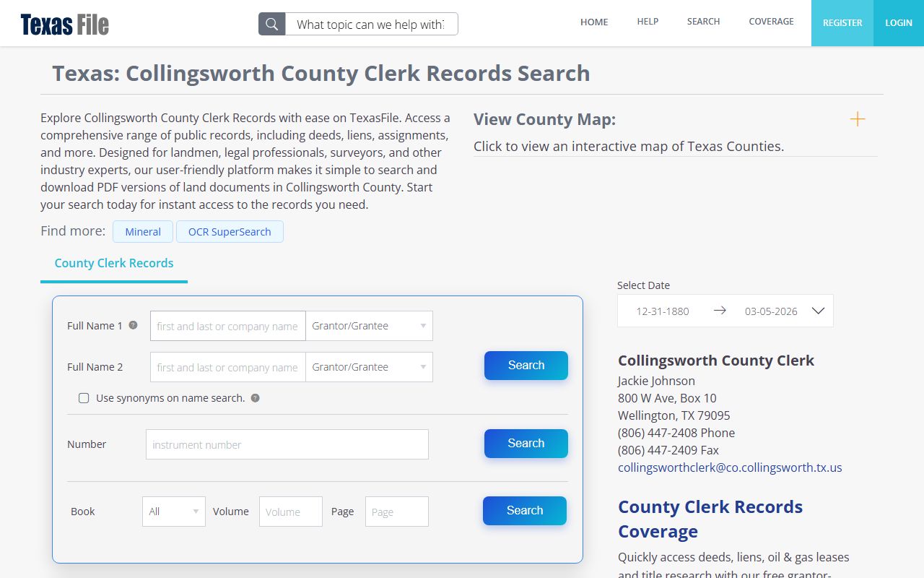Click the County Clerk Records Coverage heading
The width and height of the screenshot is (924, 578).
click(710, 519)
